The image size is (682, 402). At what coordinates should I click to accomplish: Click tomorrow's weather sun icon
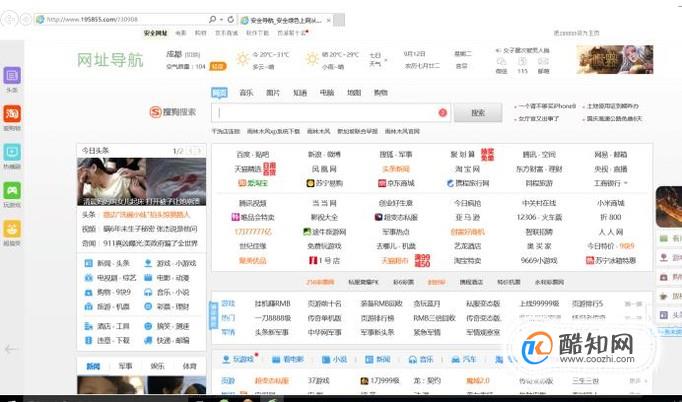pyautogui.click(x=311, y=59)
